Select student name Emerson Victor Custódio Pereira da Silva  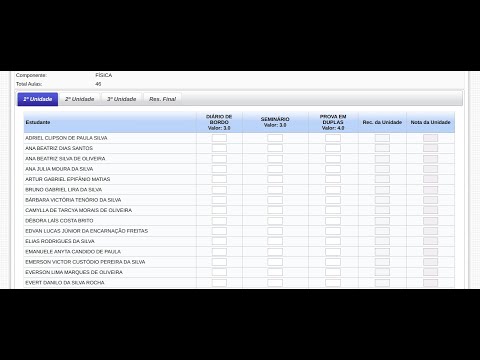click(x=85, y=262)
